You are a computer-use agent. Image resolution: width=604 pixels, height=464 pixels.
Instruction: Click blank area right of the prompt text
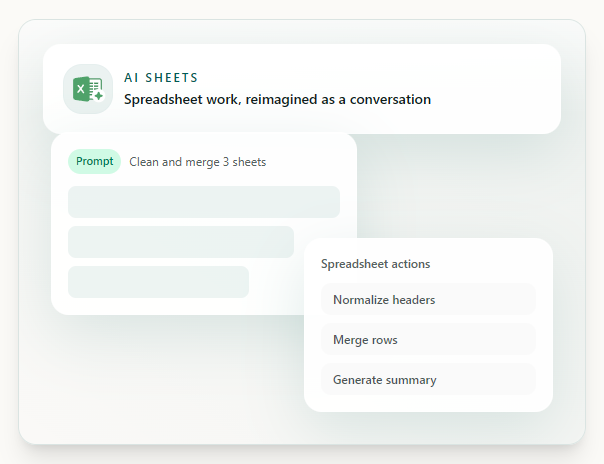click(308, 162)
